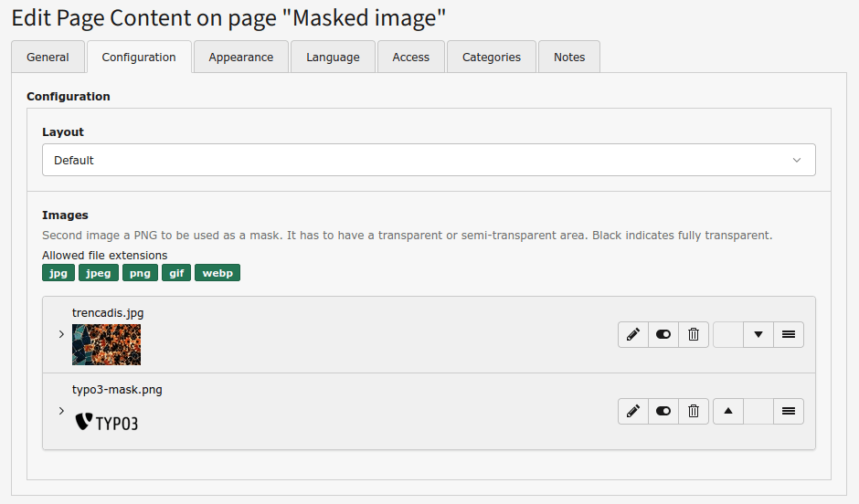Click drag handle for trencadis.jpg row
The width and height of the screenshot is (859, 504).
click(x=789, y=335)
